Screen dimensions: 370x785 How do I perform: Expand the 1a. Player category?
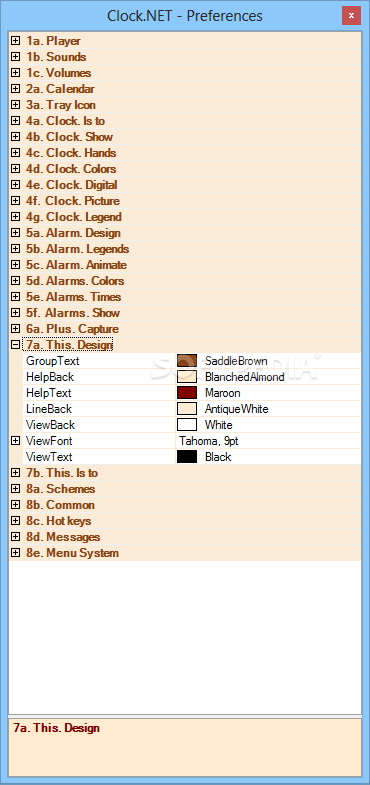tap(16, 41)
